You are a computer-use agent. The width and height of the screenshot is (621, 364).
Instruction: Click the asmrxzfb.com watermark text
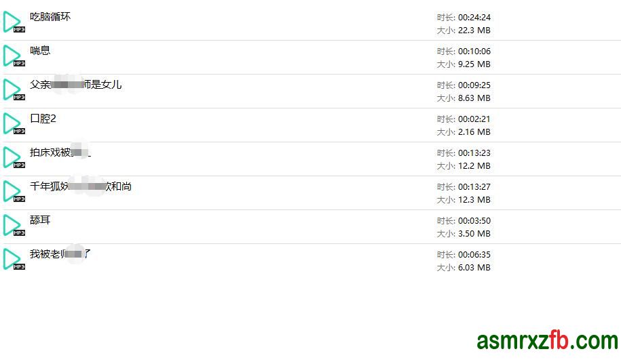point(547,340)
